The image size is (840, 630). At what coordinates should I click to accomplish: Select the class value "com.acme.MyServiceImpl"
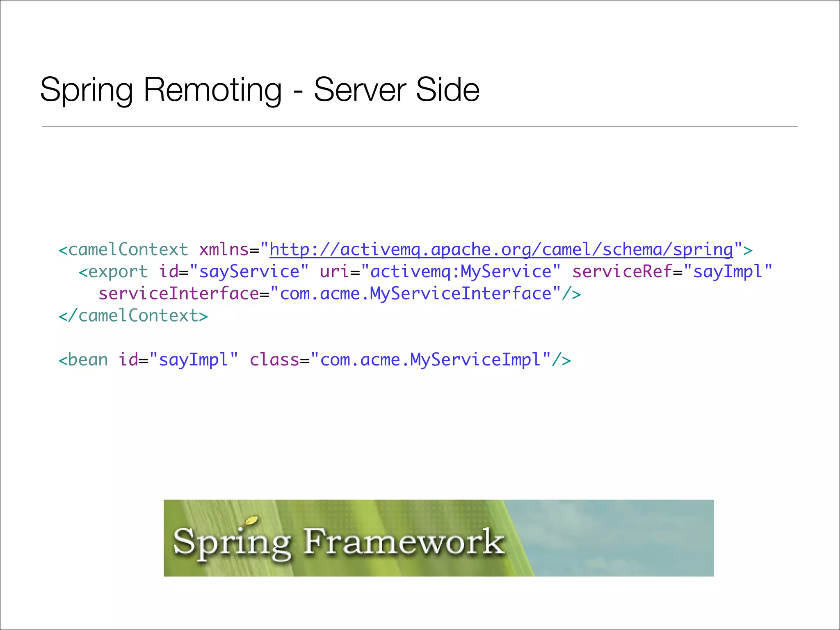tap(431, 360)
